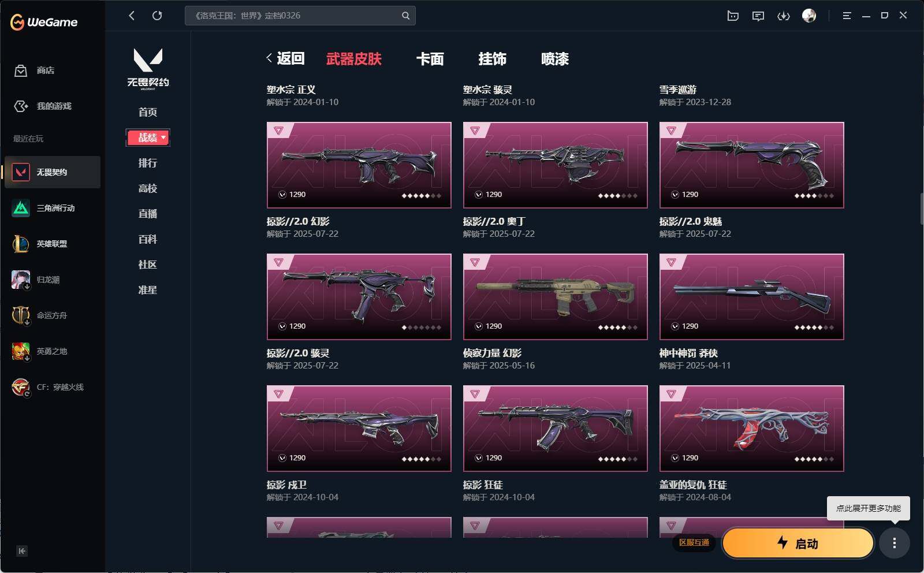Click the WeGame store bag icon
The height and width of the screenshot is (573, 924).
pyautogui.click(x=21, y=70)
